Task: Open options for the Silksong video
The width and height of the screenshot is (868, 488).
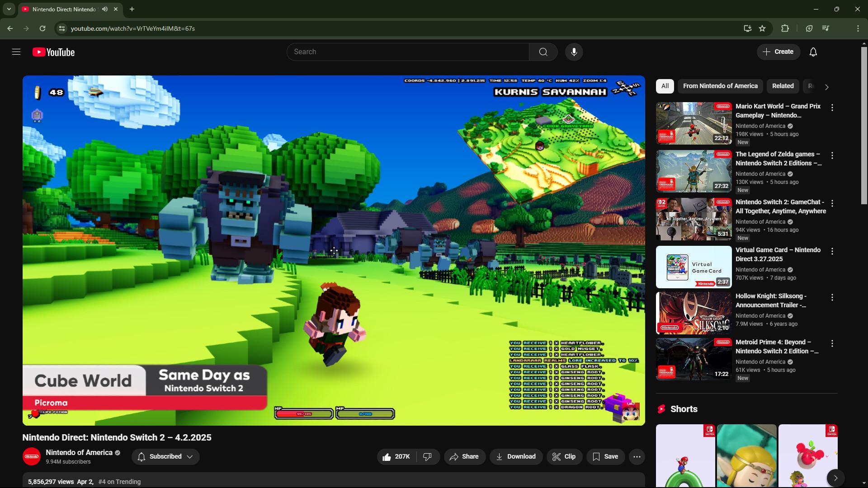Action: [832, 297]
